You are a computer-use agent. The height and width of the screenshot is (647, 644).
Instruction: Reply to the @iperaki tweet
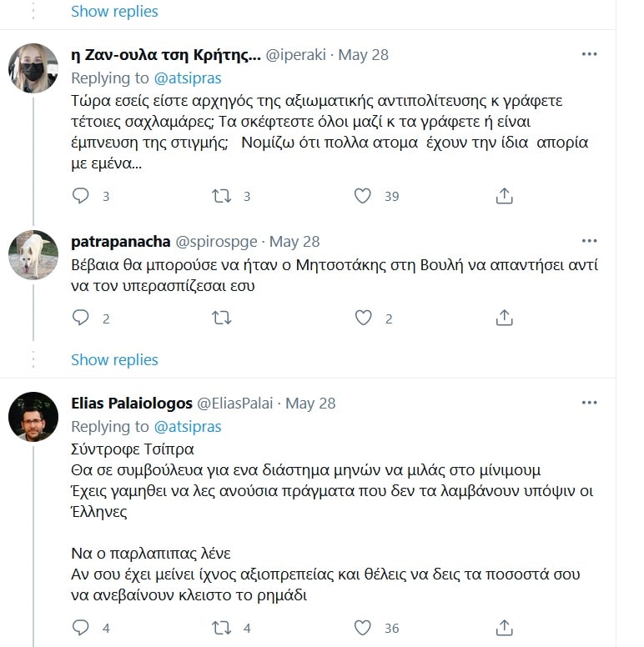(80, 196)
